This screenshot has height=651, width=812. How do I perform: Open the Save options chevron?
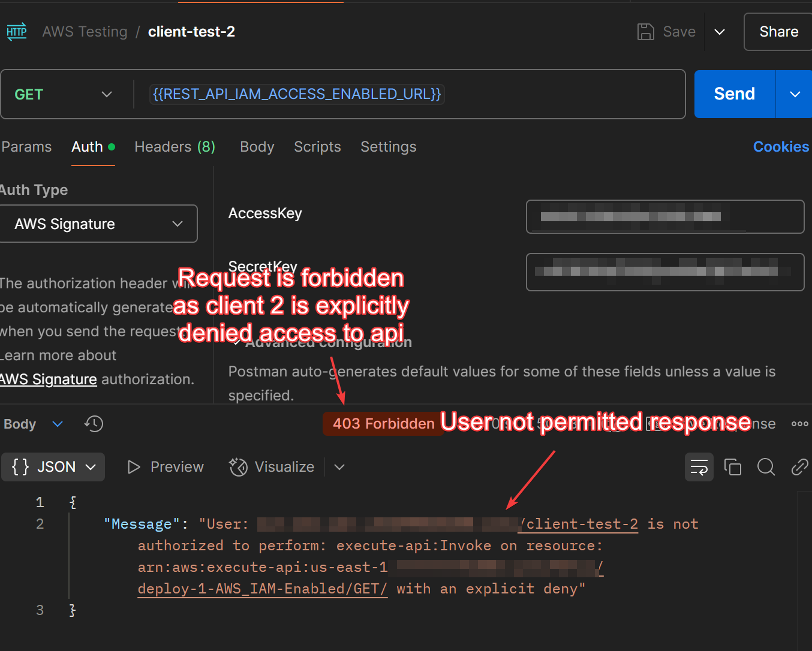click(720, 32)
